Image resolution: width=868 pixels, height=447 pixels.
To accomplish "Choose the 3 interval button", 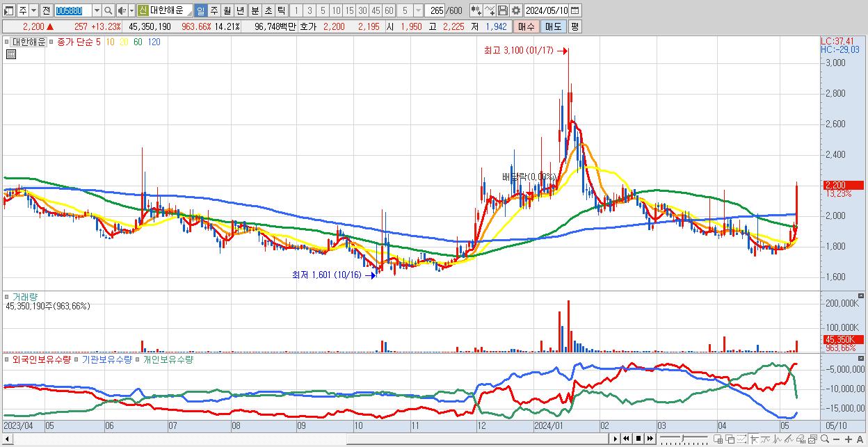I will [x=309, y=10].
